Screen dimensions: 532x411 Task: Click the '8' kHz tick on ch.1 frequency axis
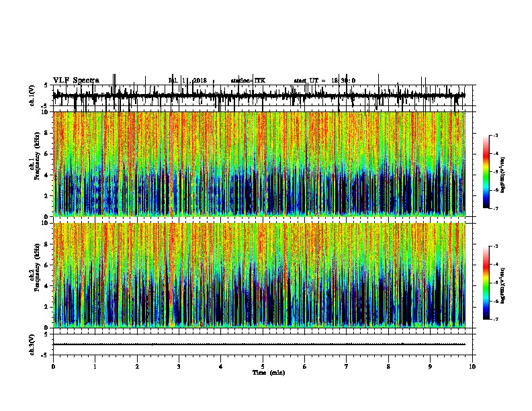click(x=47, y=133)
